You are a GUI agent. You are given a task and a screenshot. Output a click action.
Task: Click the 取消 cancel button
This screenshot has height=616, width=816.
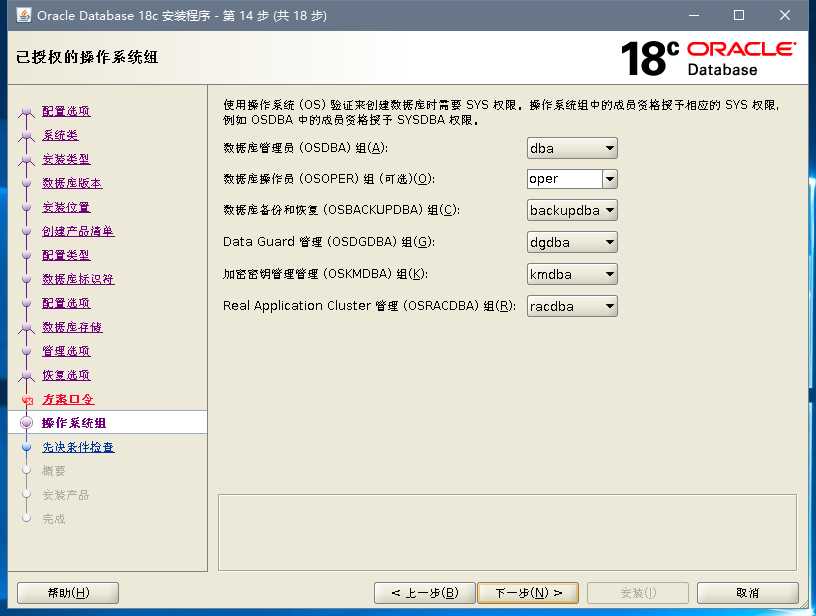click(x=747, y=593)
